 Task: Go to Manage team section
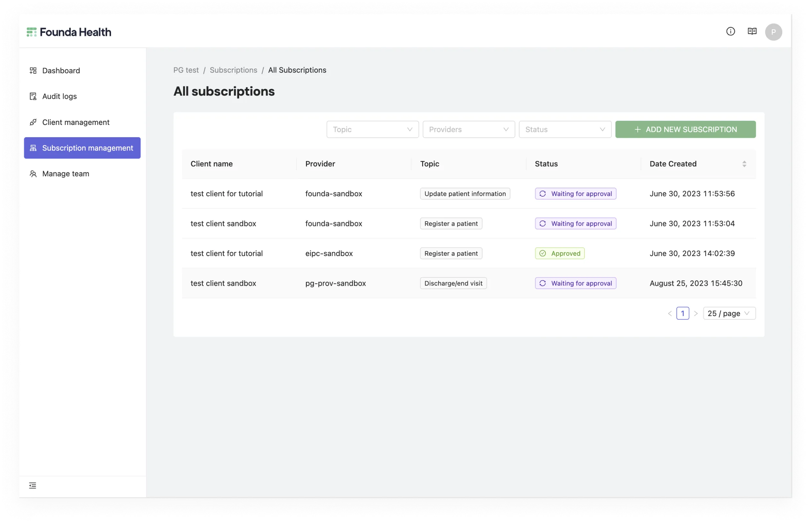pos(82,174)
